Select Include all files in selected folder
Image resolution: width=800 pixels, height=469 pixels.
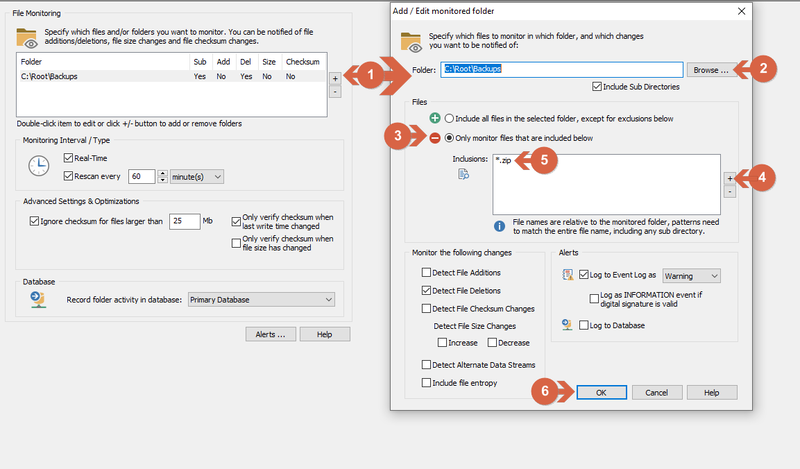pyautogui.click(x=449, y=118)
